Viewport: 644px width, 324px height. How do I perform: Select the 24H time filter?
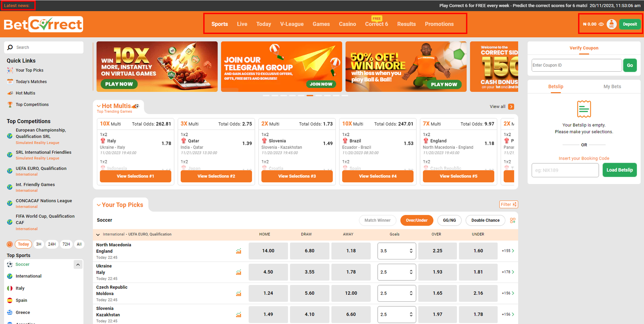point(52,244)
